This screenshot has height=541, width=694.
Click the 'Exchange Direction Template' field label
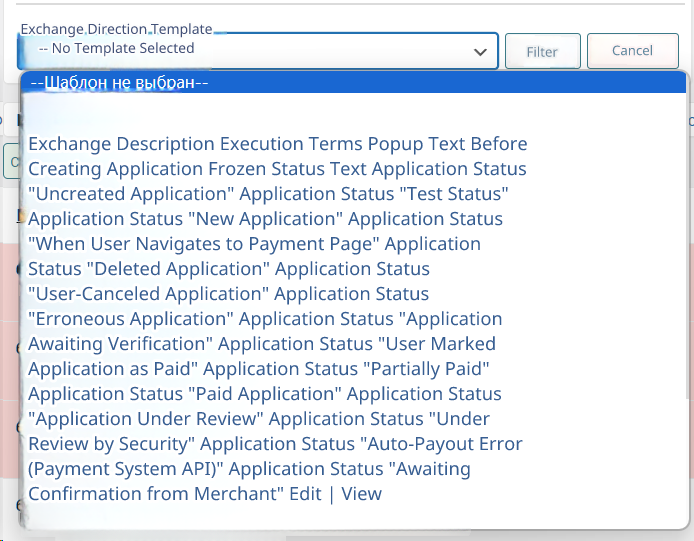[x=116, y=30]
